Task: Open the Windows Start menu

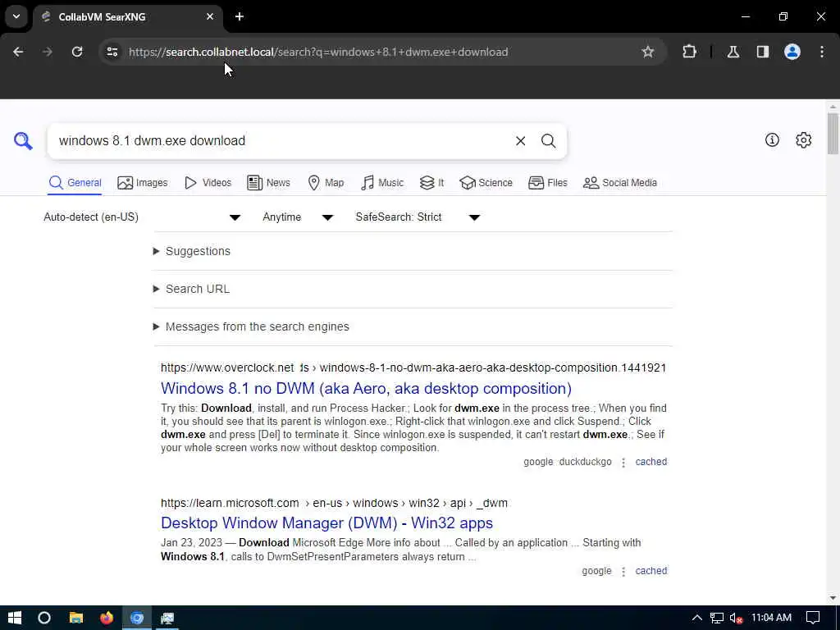Action: (15, 618)
